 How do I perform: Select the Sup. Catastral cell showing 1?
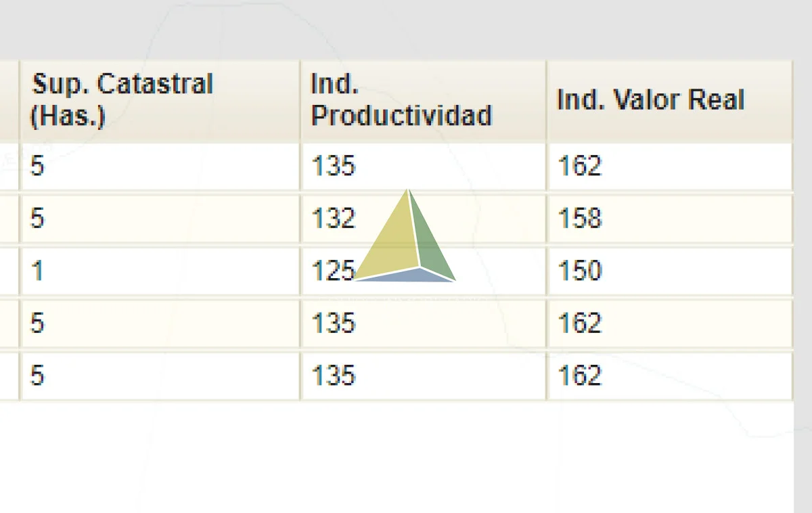coord(37,271)
